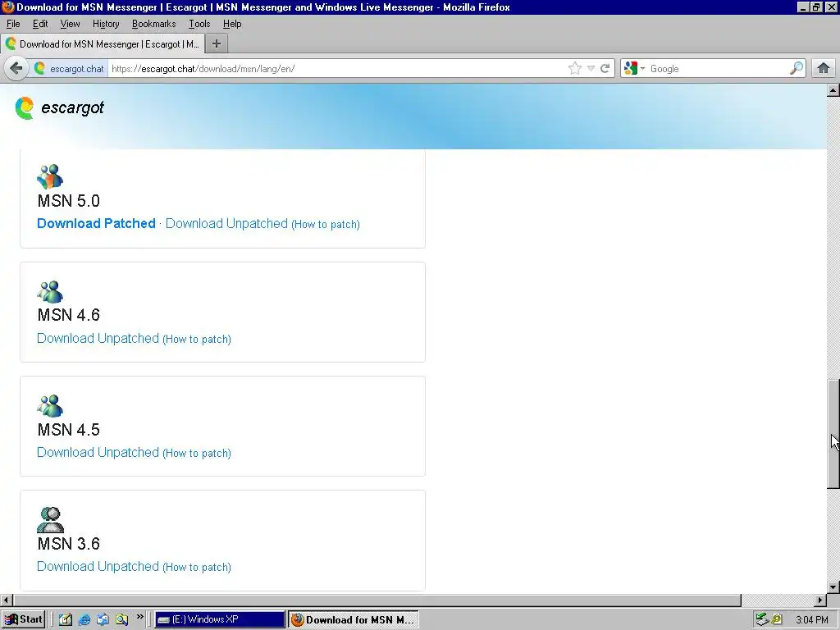Click the horizontal scrollbar thumb
The width and height of the screenshot is (840, 630).
377,600
